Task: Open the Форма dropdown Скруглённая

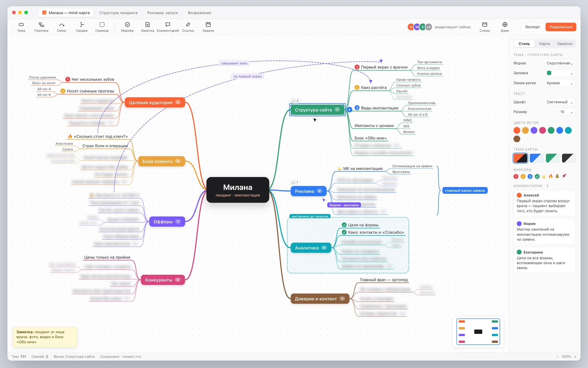Action: click(x=560, y=63)
